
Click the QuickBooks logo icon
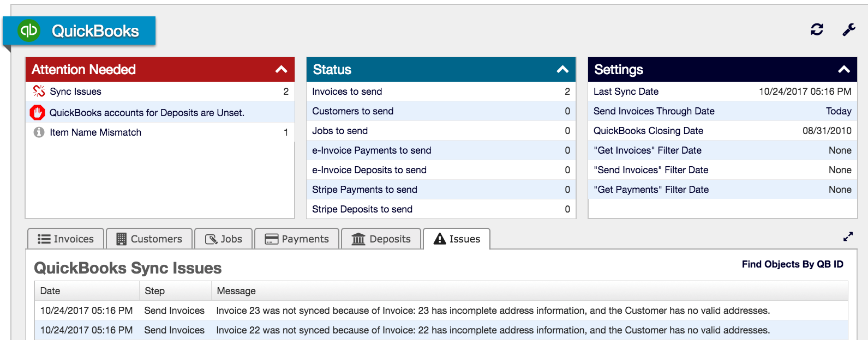click(x=29, y=31)
